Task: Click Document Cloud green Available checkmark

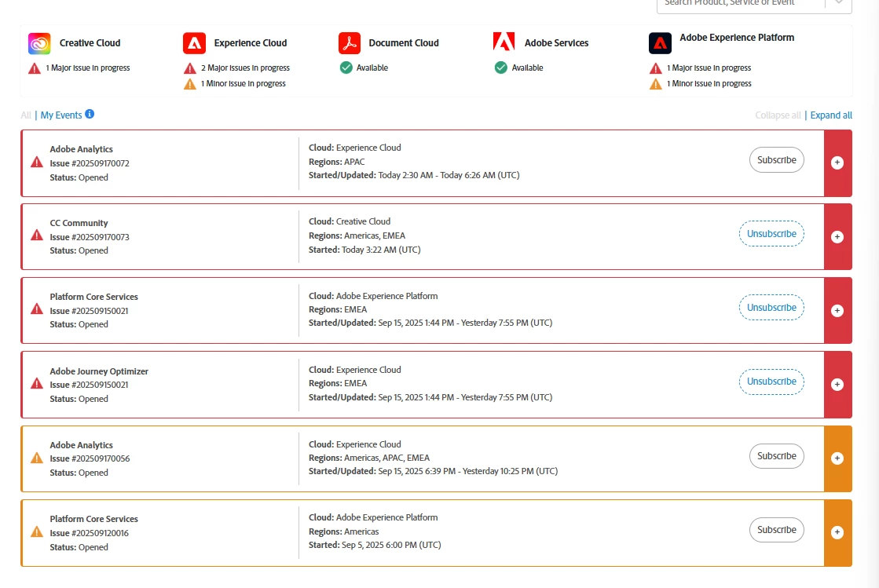Action: [x=346, y=68]
